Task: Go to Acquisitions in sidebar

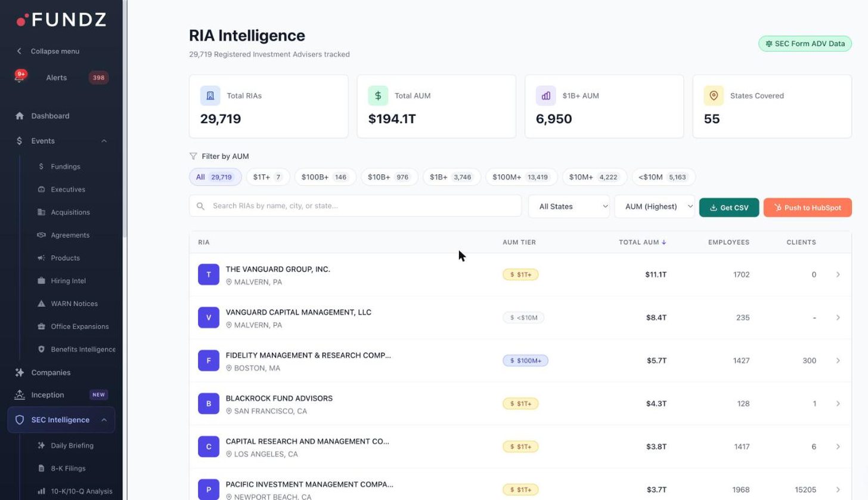Action: click(x=70, y=212)
